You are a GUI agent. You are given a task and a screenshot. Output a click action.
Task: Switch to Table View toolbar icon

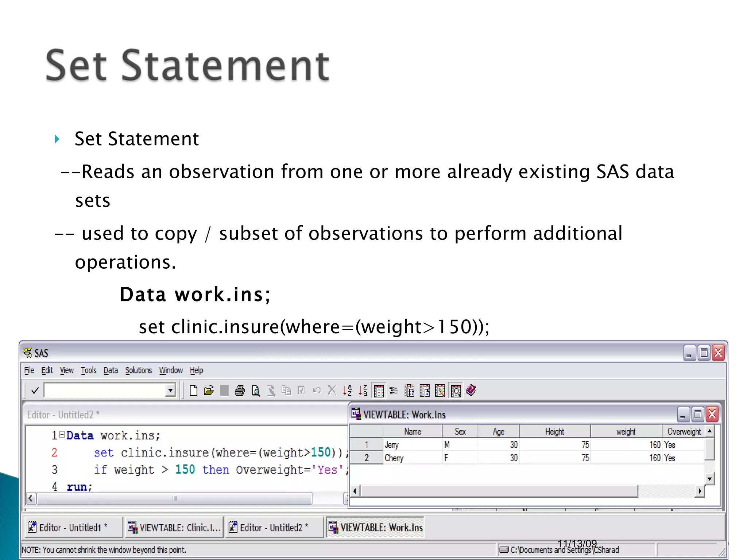(379, 391)
